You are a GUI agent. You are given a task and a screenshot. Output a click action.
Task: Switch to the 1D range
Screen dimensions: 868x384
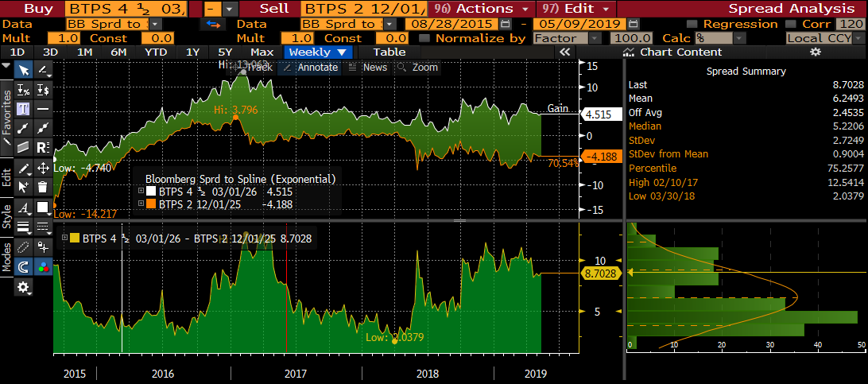point(17,52)
